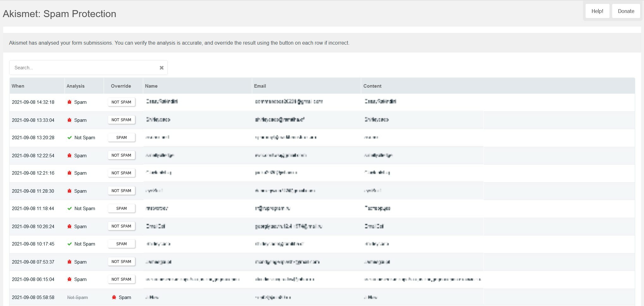Mark the 11:28:30 submission as NOT SPAM
This screenshot has height=306, width=644.
point(121,191)
